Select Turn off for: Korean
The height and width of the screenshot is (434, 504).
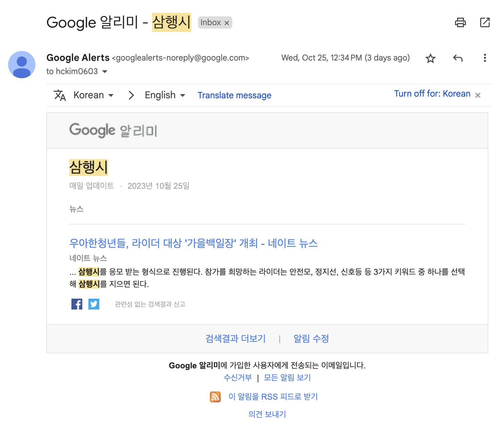coord(432,94)
